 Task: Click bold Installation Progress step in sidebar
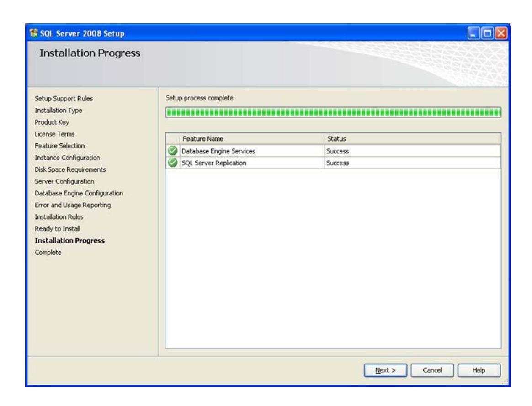click(69, 240)
